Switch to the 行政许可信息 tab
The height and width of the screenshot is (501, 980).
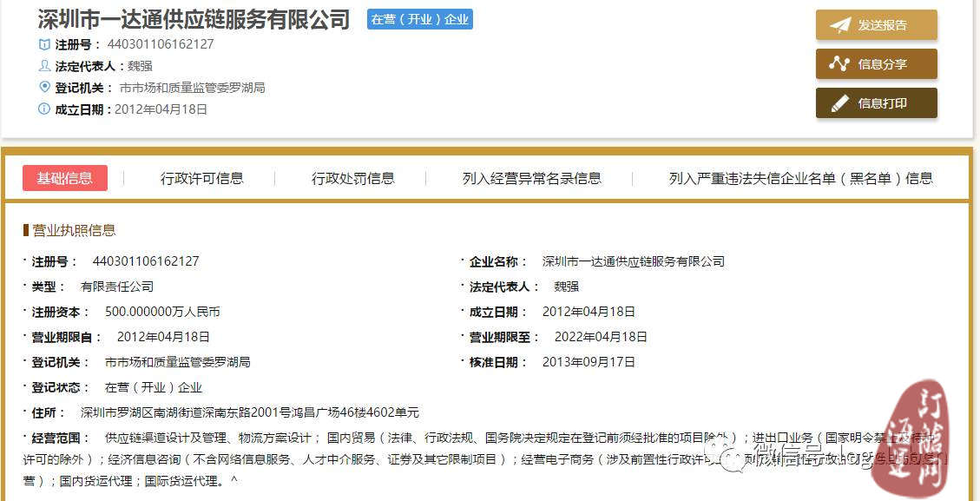coord(202,178)
